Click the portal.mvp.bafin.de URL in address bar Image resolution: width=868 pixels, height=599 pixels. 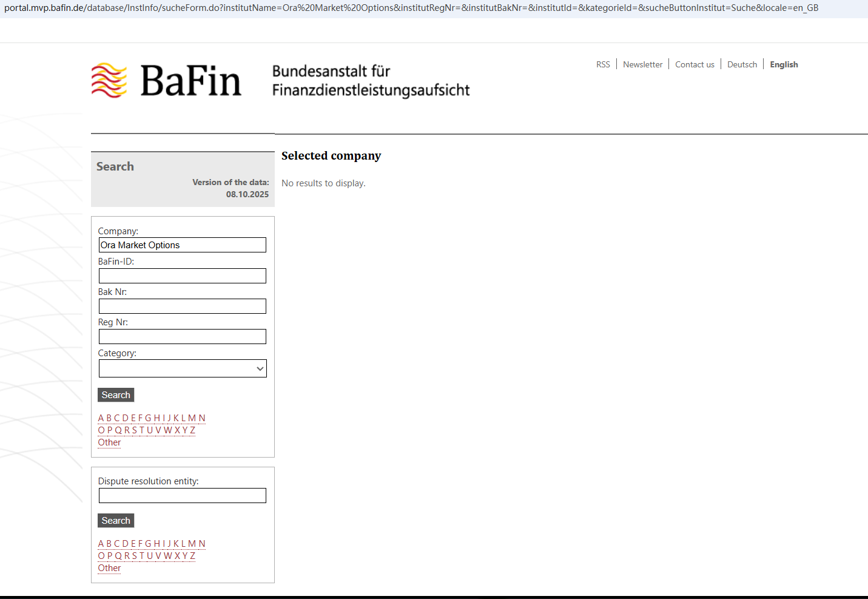pos(411,8)
